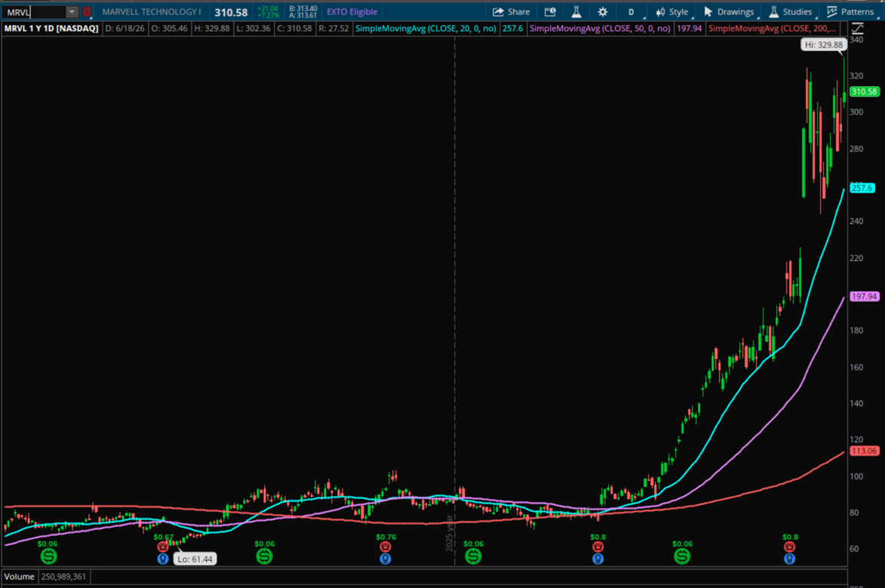Open the symbol selector dropdown arrow

pyautogui.click(x=72, y=12)
